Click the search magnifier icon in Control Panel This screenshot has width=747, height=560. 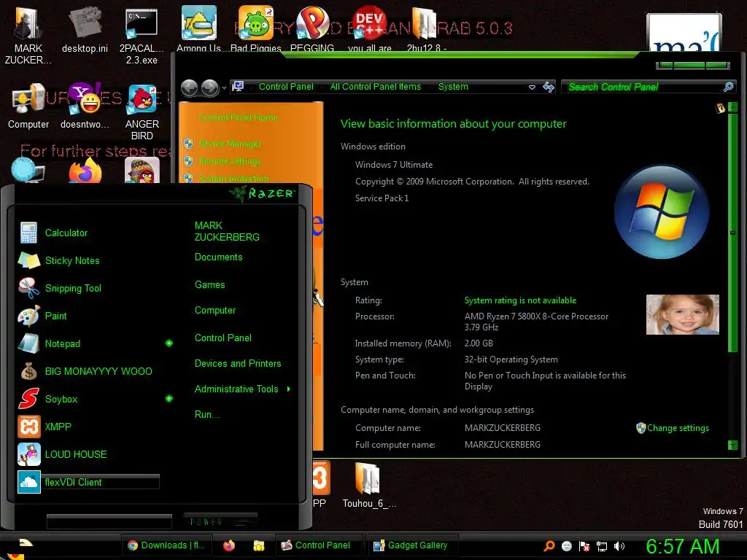tap(729, 87)
